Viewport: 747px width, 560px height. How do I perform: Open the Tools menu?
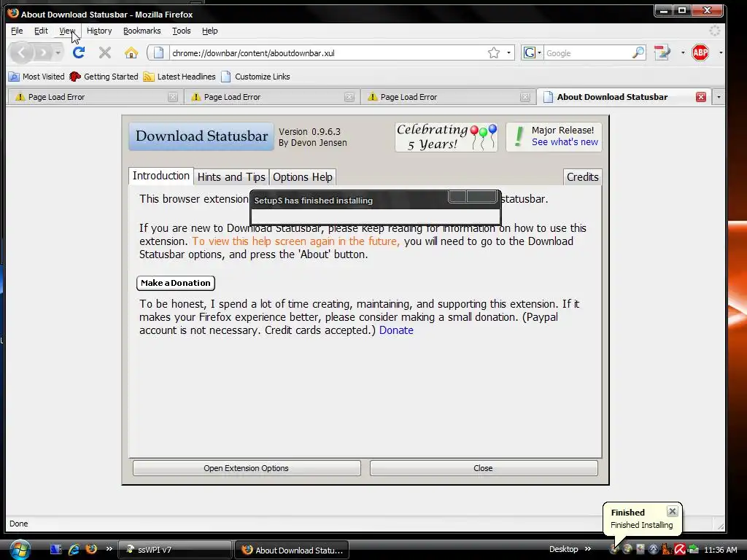pos(181,31)
